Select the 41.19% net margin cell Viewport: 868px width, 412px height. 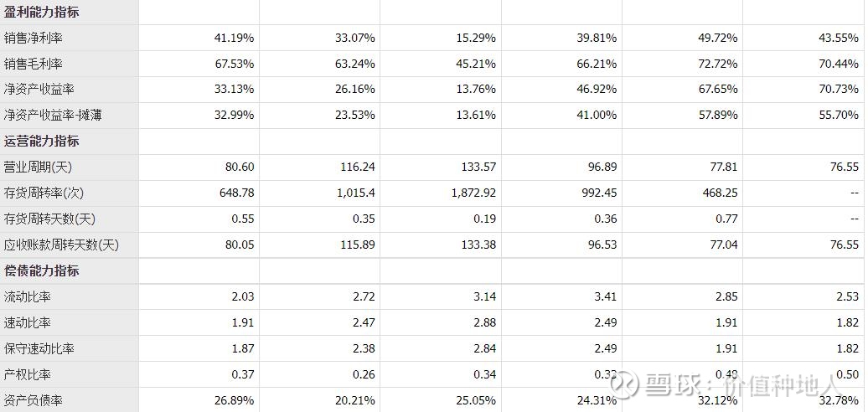point(199,38)
